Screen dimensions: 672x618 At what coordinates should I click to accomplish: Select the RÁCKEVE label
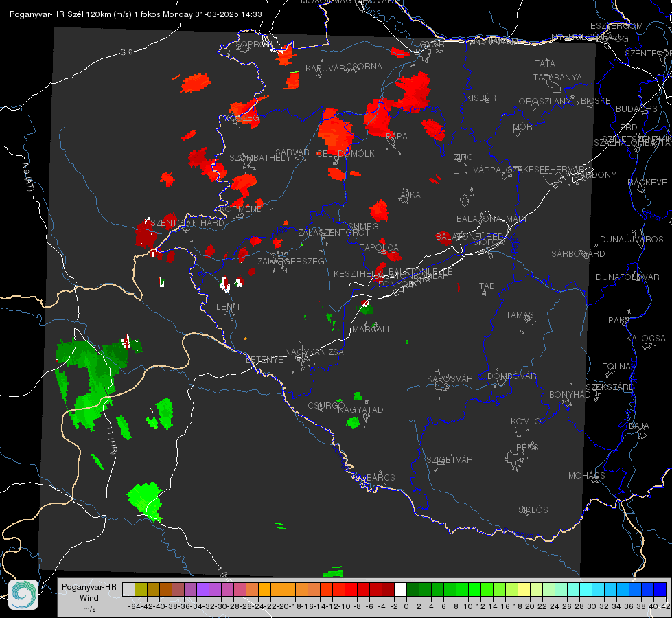[x=647, y=183]
